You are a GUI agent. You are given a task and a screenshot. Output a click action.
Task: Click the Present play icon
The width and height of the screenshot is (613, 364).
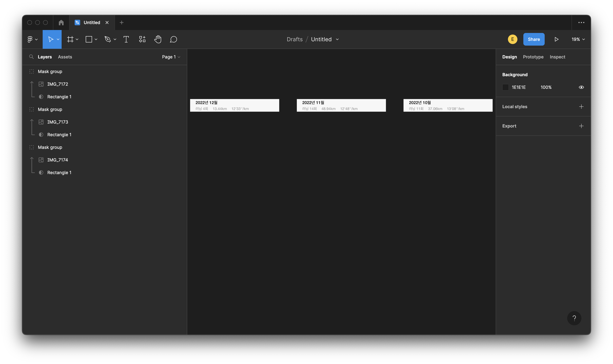tap(557, 39)
